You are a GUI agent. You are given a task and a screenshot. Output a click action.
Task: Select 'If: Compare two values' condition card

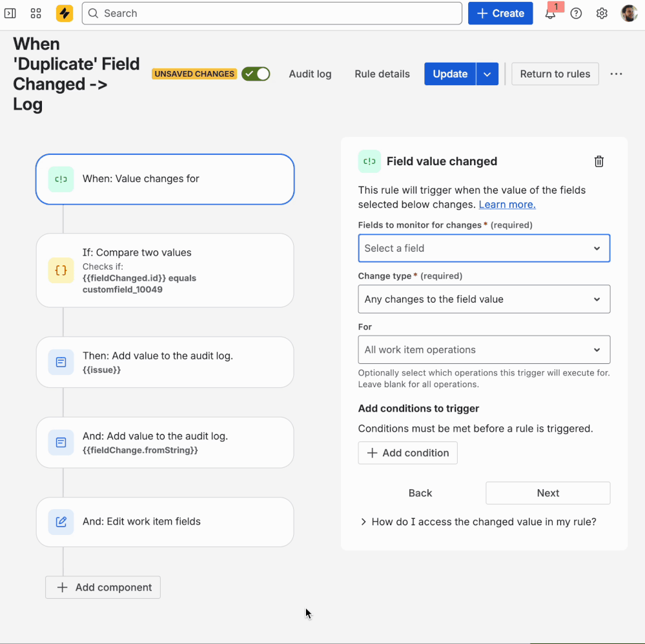coord(165,270)
